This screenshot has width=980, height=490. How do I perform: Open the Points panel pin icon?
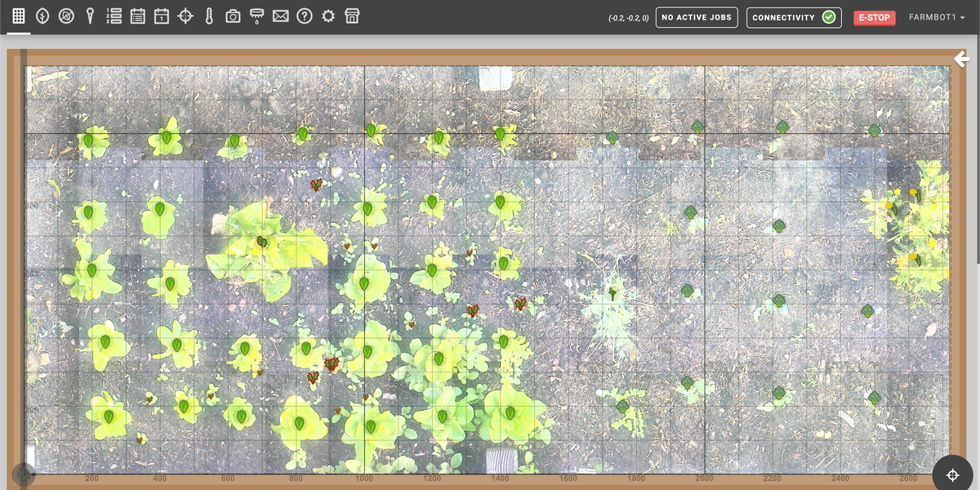tap(90, 16)
